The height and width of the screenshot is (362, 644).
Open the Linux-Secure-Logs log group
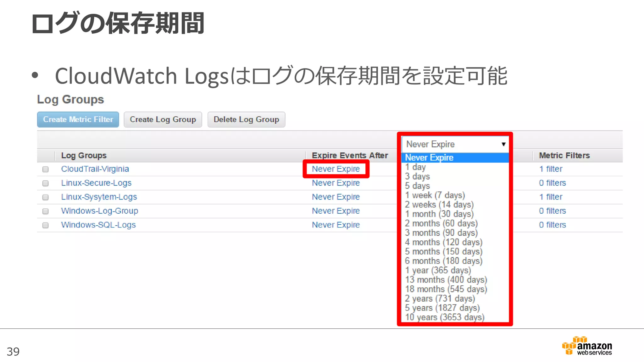click(x=96, y=183)
